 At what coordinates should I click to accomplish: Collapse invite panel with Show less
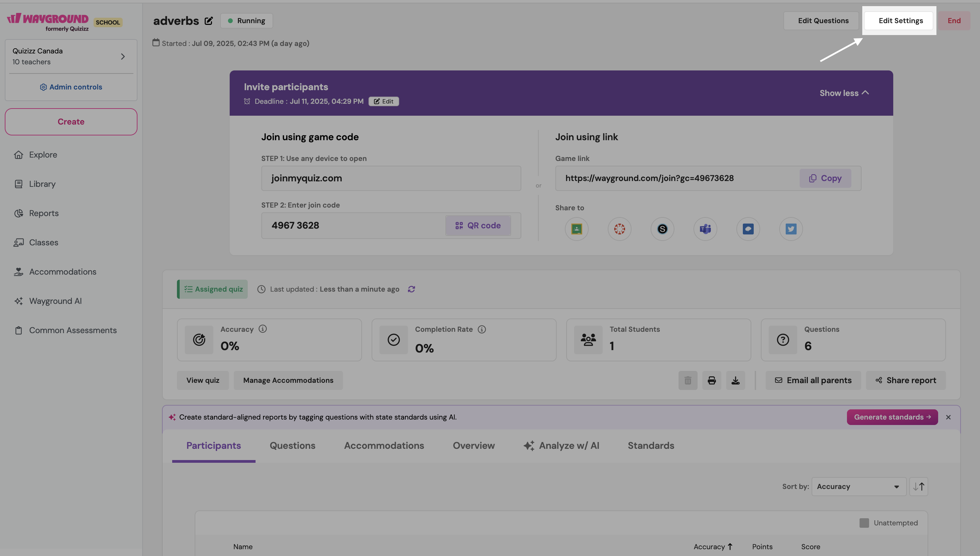pyautogui.click(x=844, y=93)
